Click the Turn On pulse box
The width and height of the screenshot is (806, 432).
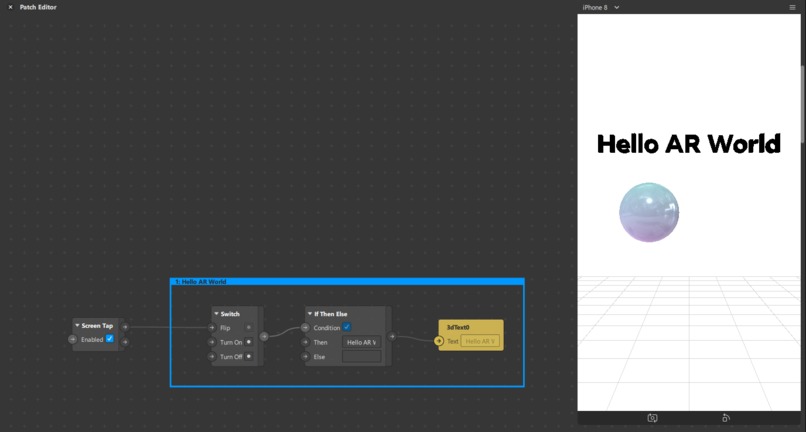click(x=249, y=342)
